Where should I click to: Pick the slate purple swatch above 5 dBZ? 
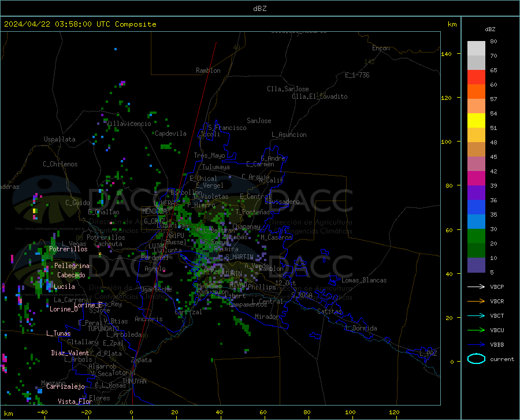click(x=476, y=265)
